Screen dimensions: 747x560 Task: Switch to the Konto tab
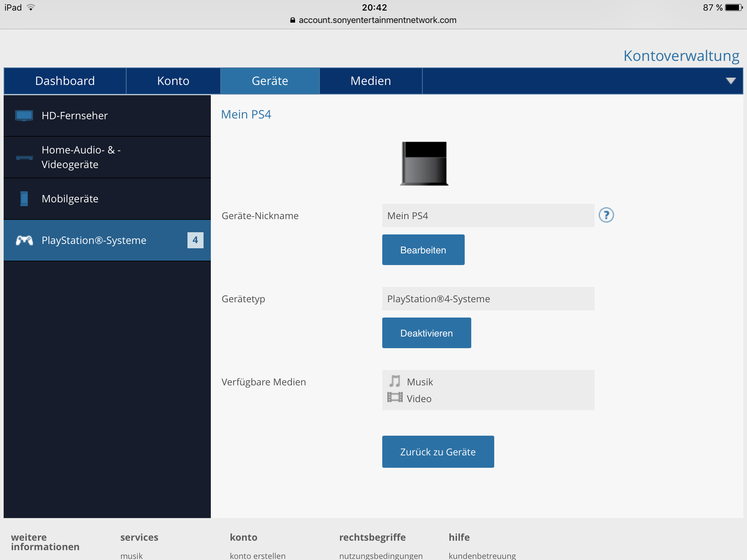pyautogui.click(x=173, y=81)
